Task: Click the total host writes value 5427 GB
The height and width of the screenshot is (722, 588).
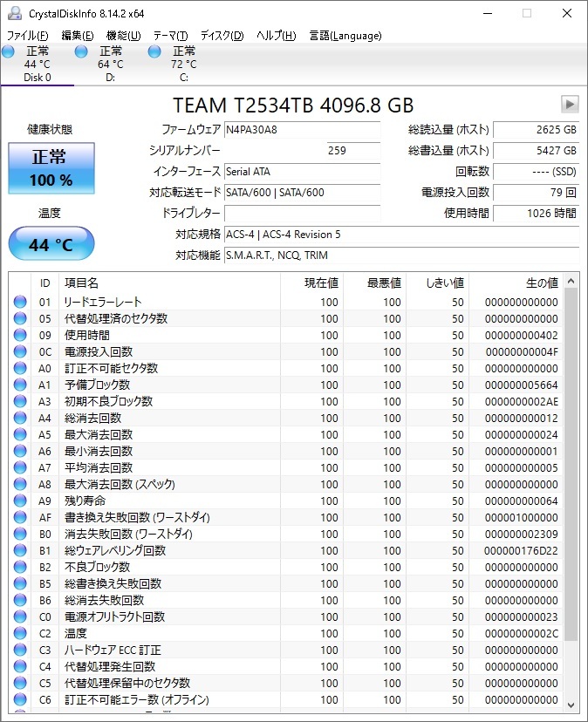Action: pyautogui.click(x=536, y=151)
